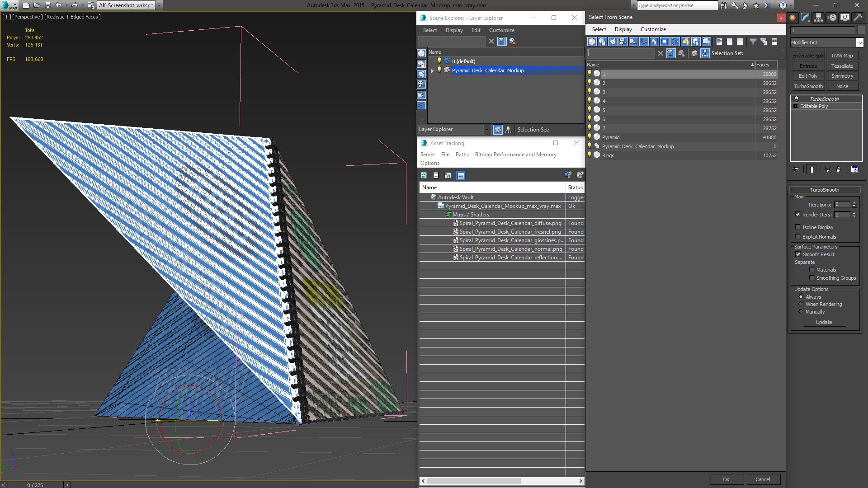Open the Paths menu in Asset Tracking
Screen dimensions: 868x488
coord(462,155)
